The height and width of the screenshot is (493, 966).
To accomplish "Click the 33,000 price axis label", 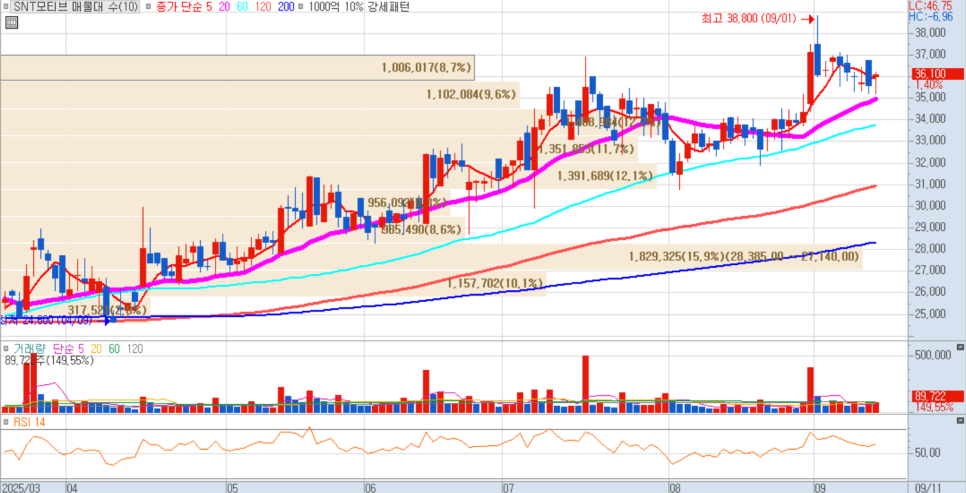I will click(x=930, y=141).
